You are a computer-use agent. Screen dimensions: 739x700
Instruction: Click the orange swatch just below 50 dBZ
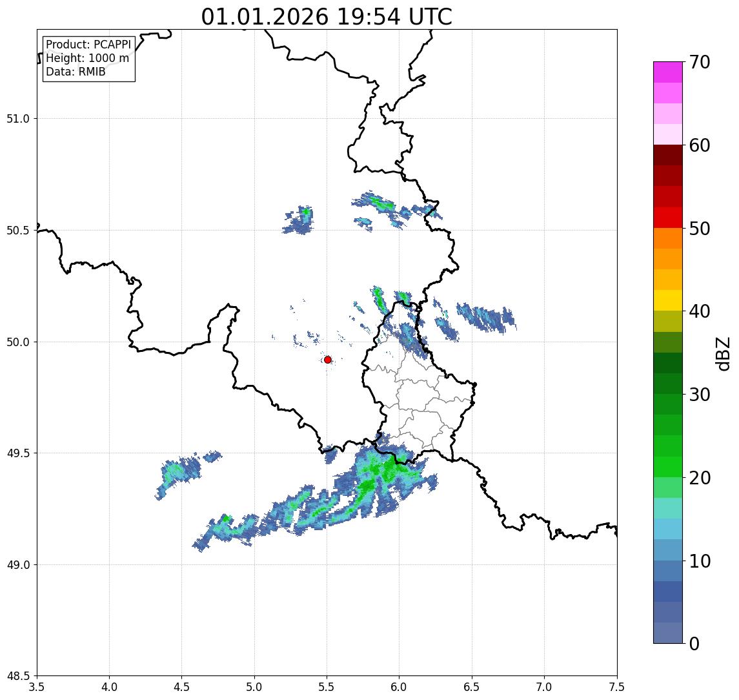(668, 238)
